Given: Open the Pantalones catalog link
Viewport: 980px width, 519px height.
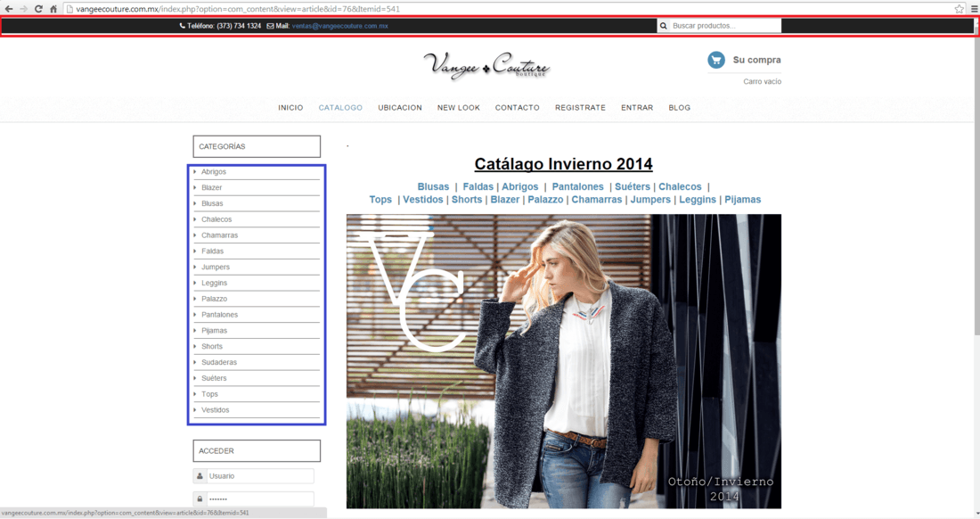Looking at the screenshot, I should click(577, 186).
